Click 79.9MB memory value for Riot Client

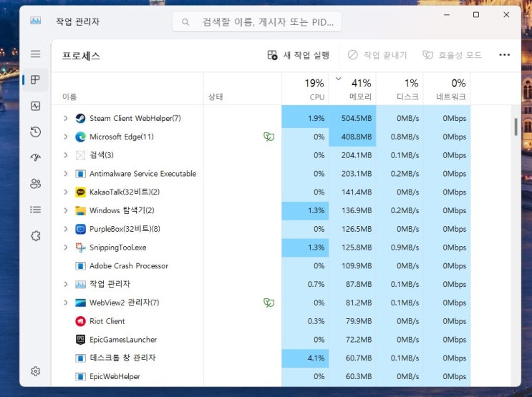(359, 321)
